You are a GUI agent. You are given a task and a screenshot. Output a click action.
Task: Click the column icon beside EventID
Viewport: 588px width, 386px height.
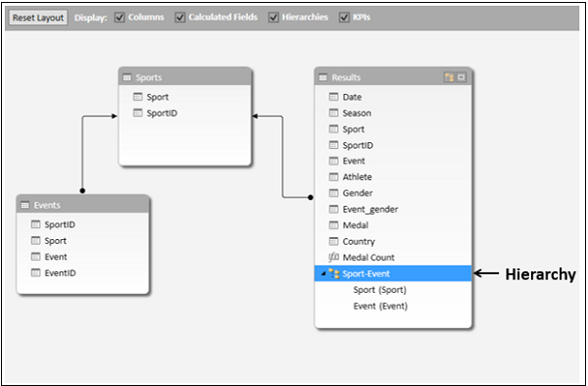(35, 272)
